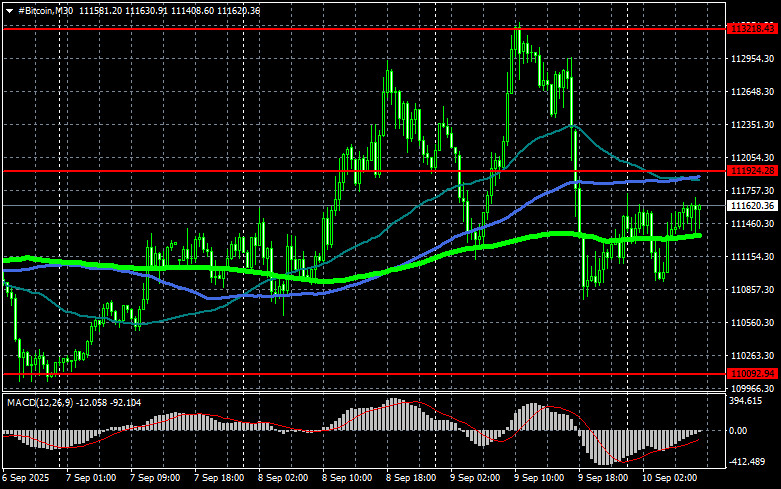Click the 111154.30 price scale value
Image resolution: width=781 pixels, height=489 pixels.
click(x=752, y=256)
